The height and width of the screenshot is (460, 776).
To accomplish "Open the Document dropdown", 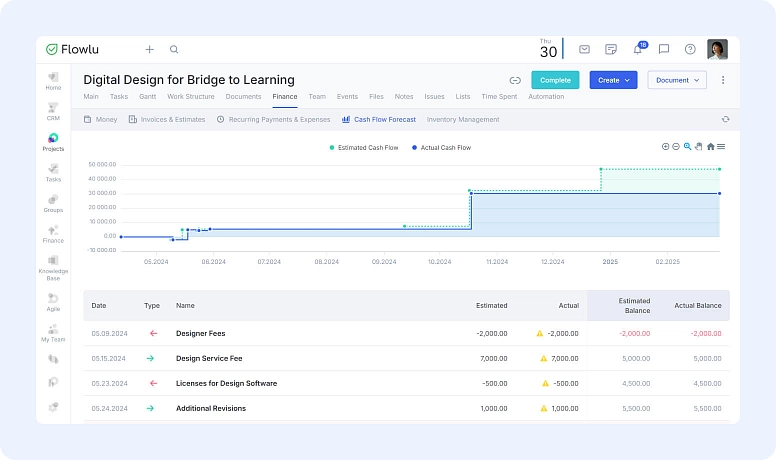I will point(677,80).
